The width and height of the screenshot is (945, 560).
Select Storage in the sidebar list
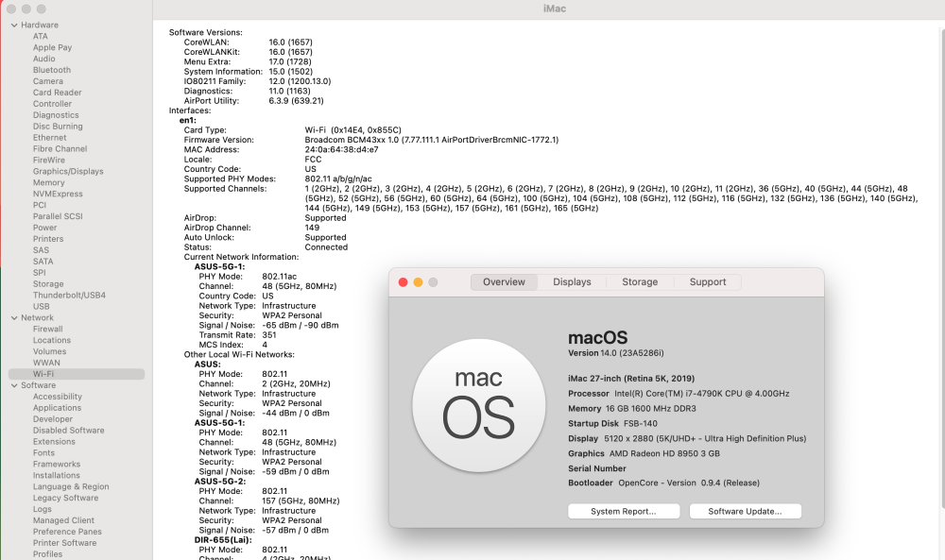(x=48, y=284)
